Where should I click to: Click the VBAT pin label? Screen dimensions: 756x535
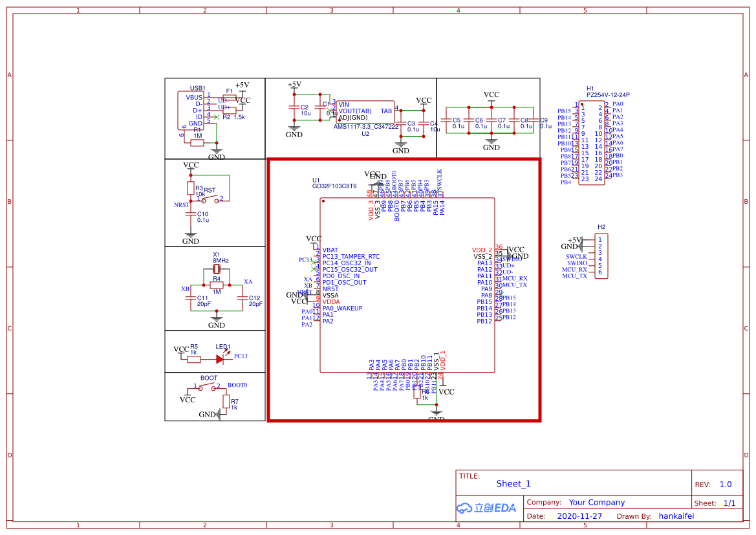[330, 250]
